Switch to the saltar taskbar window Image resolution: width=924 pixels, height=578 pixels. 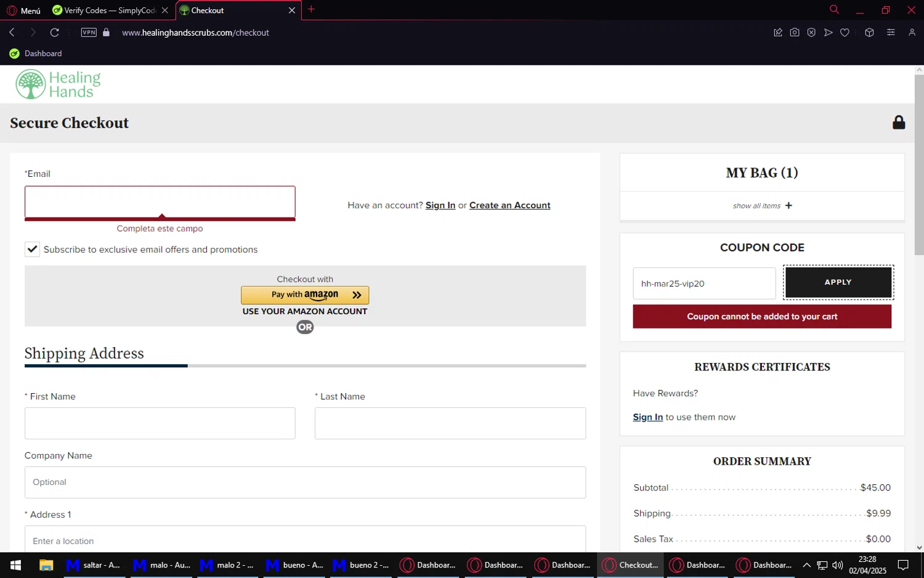click(x=93, y=565)
